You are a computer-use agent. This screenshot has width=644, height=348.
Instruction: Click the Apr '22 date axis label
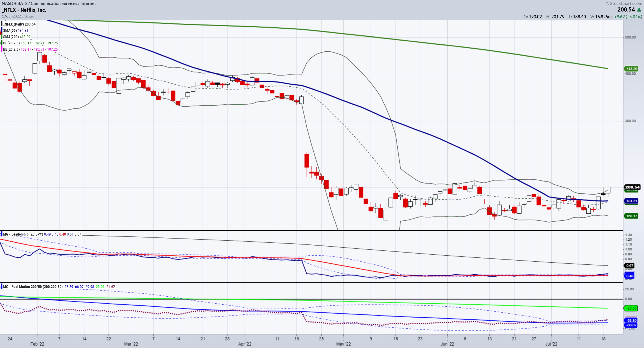click(x=245, y=344)
